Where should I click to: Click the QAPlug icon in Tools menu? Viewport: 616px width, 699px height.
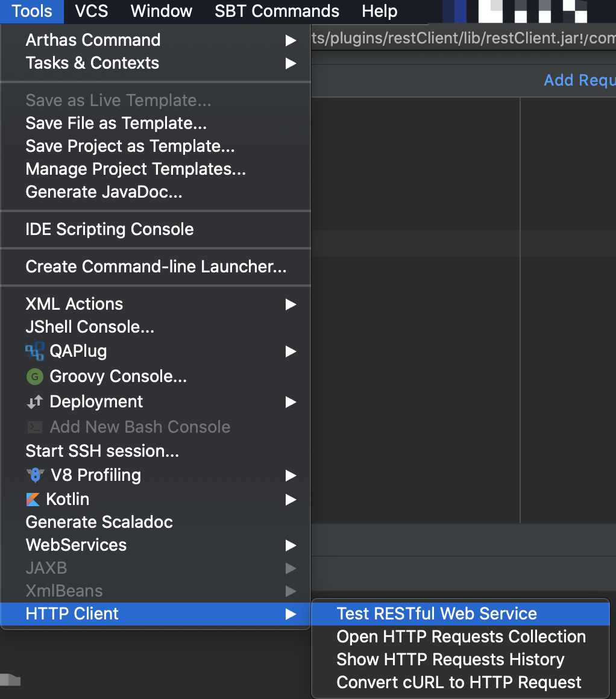[35, 351]
